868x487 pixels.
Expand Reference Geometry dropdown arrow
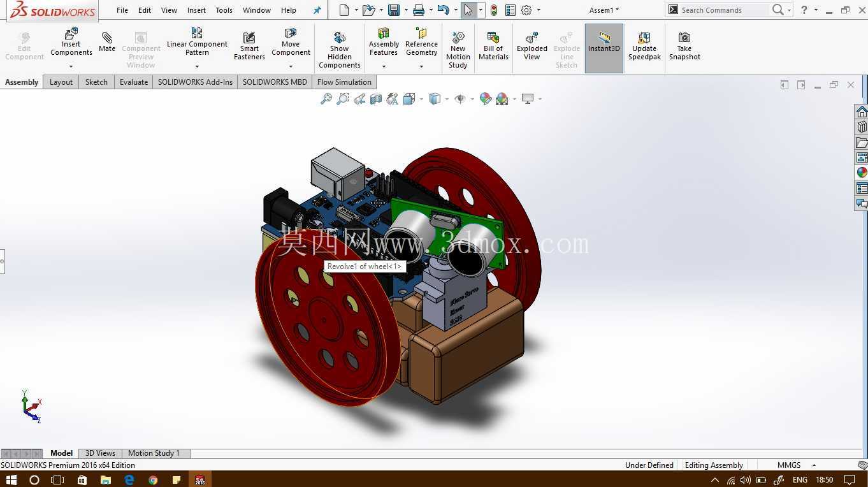click(421, 66)
